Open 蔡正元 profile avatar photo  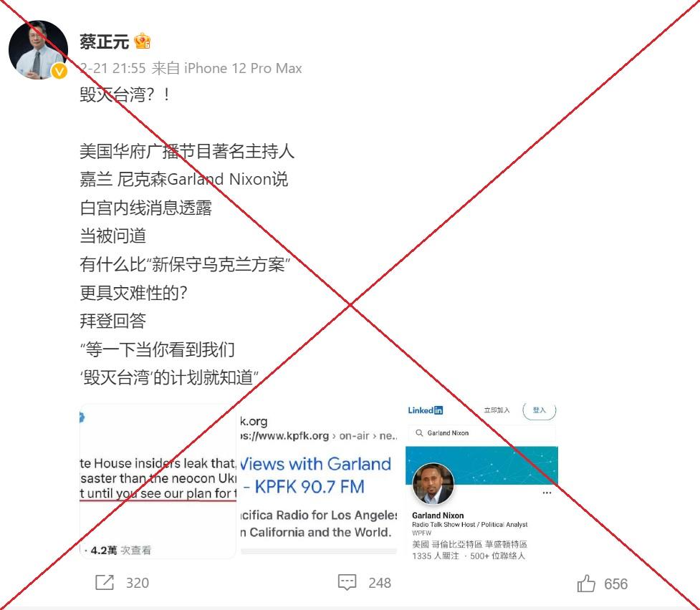(x=39, y=49)
